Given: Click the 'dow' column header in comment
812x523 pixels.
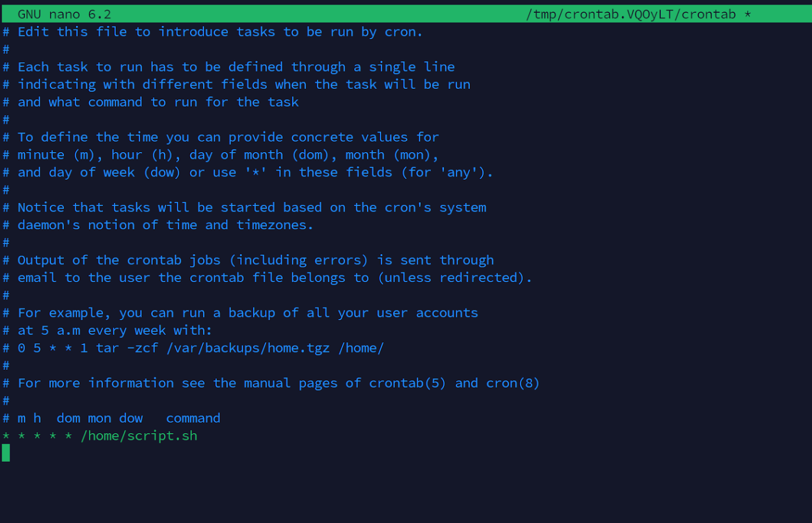Looking at the screenshot, I should [x=131, y=418].
